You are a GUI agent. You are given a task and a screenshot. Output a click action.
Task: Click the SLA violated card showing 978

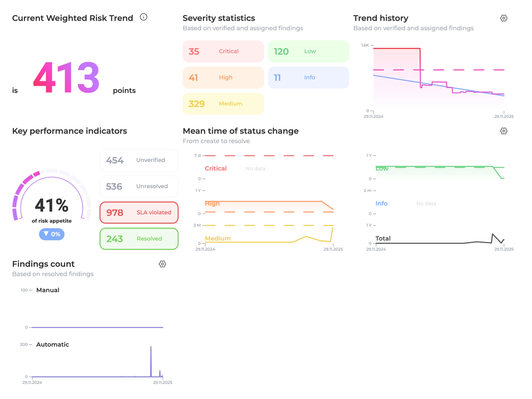pos(139,212)
